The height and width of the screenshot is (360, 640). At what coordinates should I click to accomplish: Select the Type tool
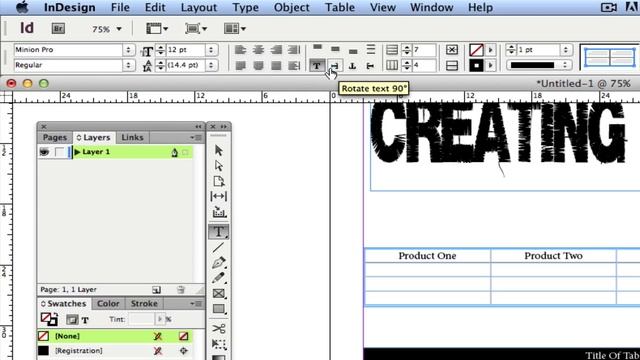(218, 231)
